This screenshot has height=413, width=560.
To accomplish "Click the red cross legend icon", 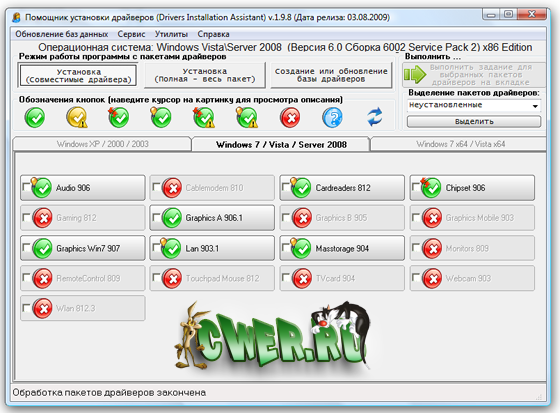I will pos(290,118).
